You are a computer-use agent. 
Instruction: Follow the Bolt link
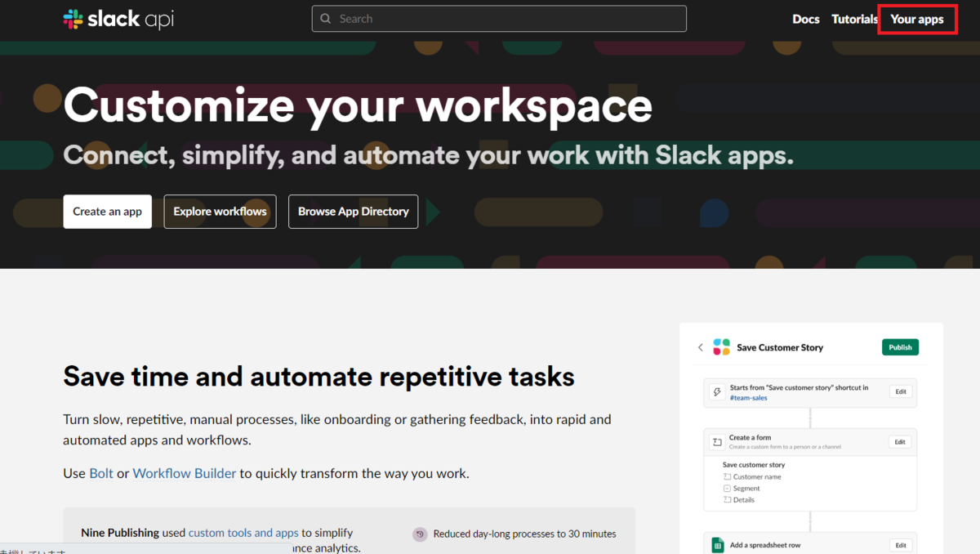[x=101, y=473]
